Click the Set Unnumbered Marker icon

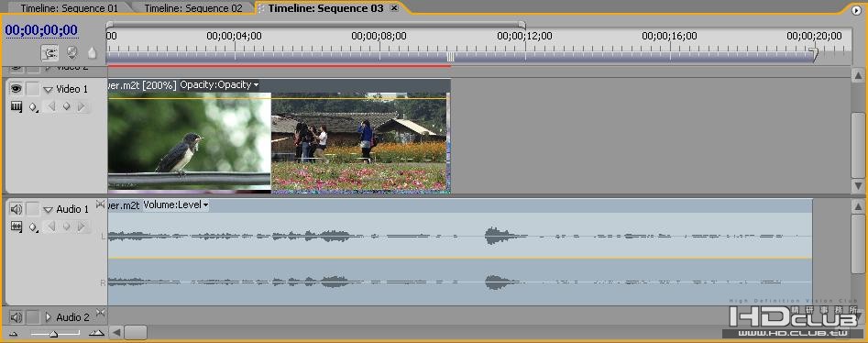(92, 53)
